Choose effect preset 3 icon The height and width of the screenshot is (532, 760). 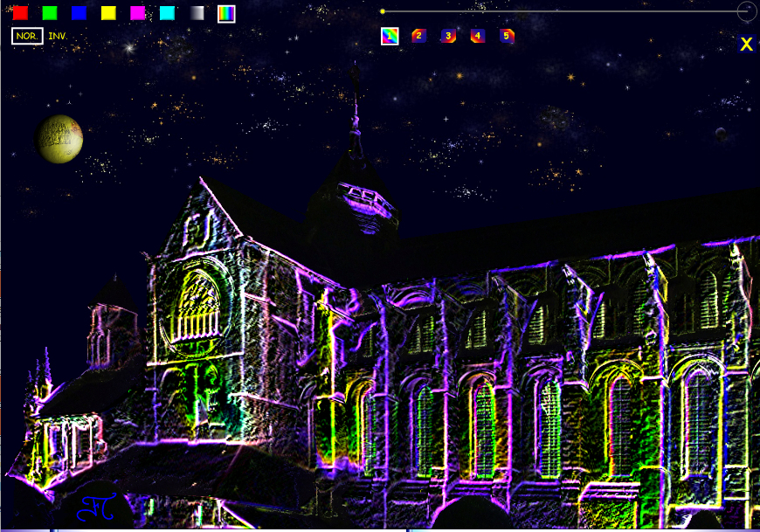(448, 36)
